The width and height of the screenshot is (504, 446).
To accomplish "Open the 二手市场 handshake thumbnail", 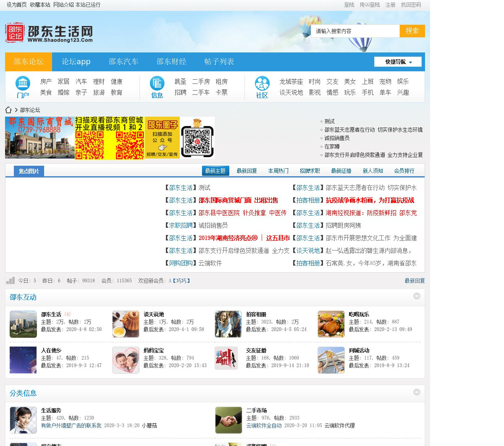I will (x=228, y=420).
